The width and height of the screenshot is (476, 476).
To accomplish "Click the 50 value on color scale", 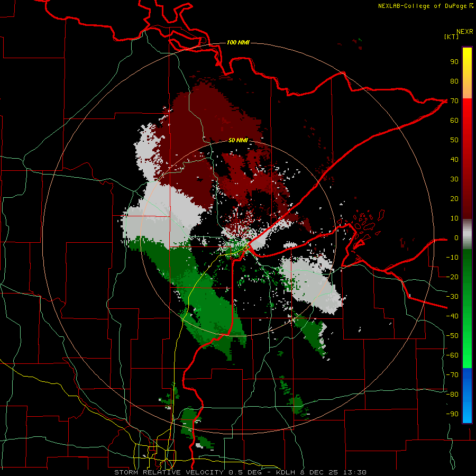I will pyautogui.click(x=454, y=140).
